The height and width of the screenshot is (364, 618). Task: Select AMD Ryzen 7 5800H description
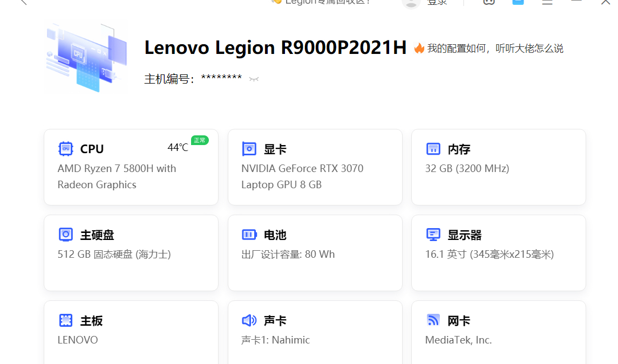coord(117,176)
